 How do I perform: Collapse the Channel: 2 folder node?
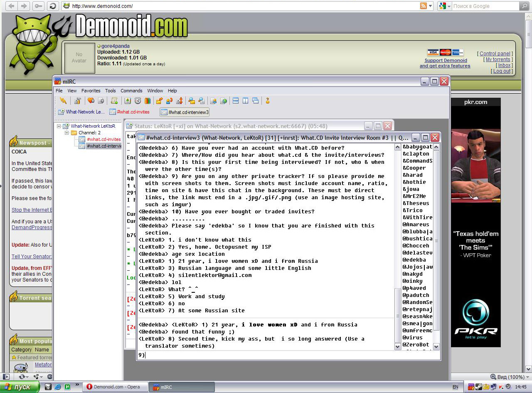coord(66,133)
